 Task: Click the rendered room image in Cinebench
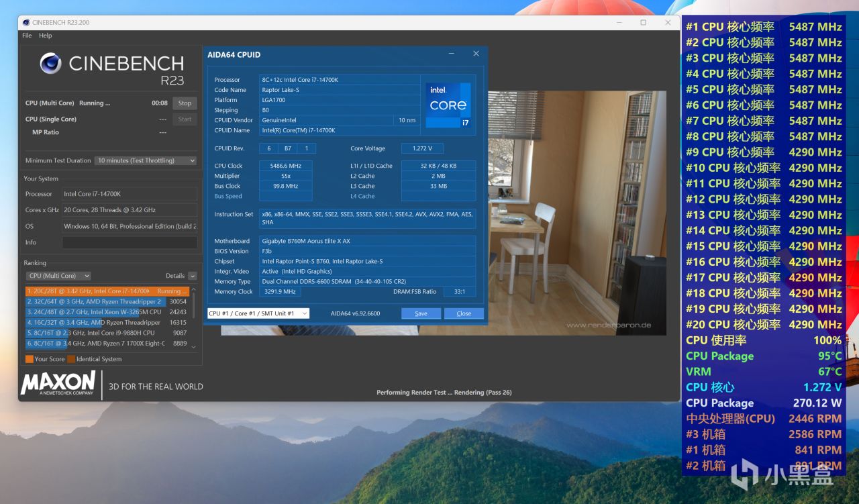pos(577,213)
